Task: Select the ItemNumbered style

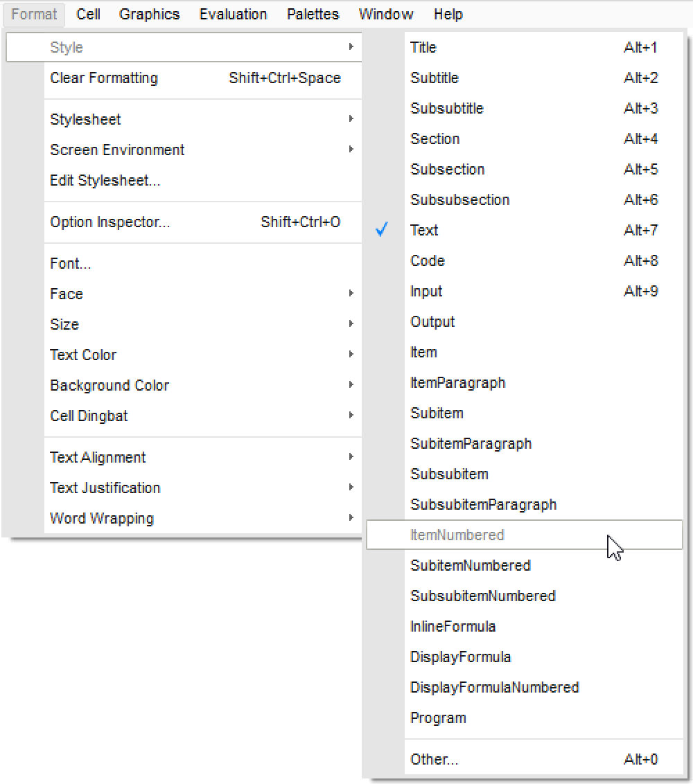Action: 457,535
